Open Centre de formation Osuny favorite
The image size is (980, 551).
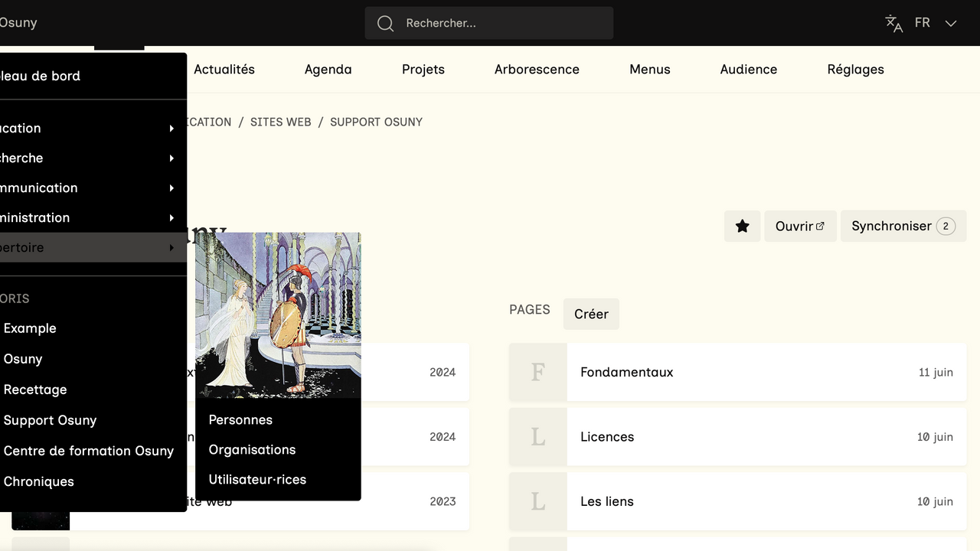pos(89,451)
